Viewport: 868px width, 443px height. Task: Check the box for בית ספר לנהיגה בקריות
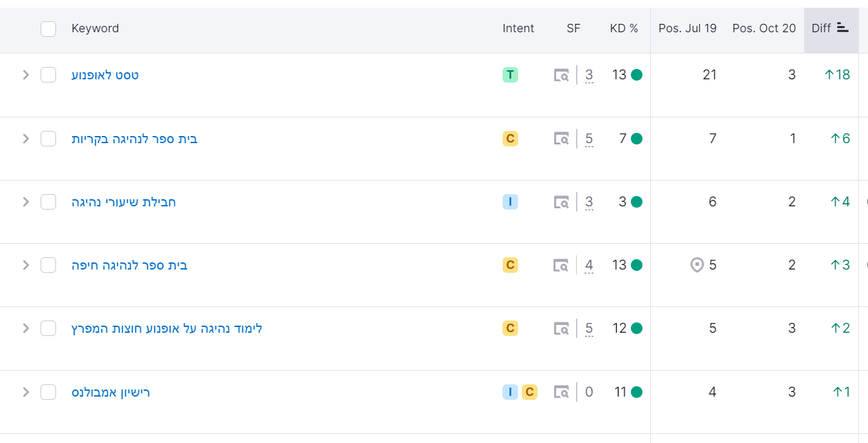click(x=48, y=139)
